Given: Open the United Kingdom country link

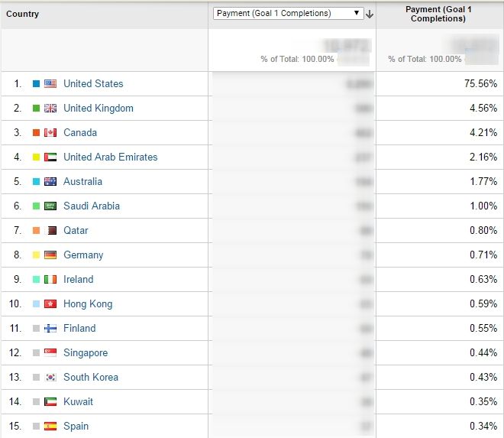Looking at the screenshot, I should (x=99, y=108).
